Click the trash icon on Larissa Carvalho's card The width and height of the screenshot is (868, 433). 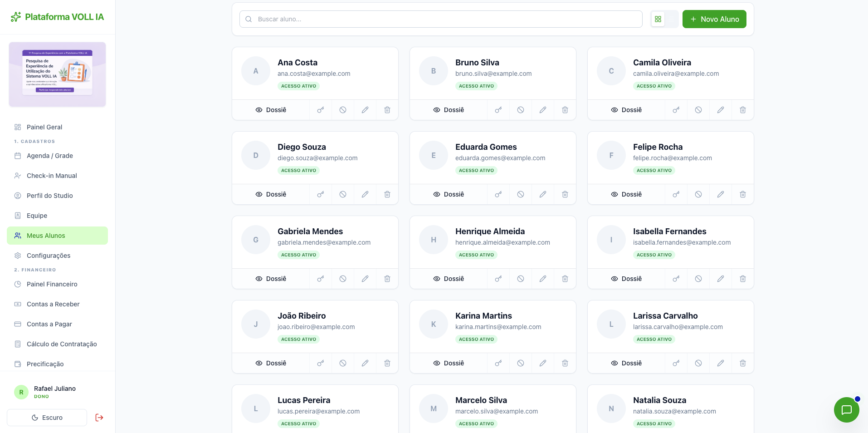coord(743,363)
